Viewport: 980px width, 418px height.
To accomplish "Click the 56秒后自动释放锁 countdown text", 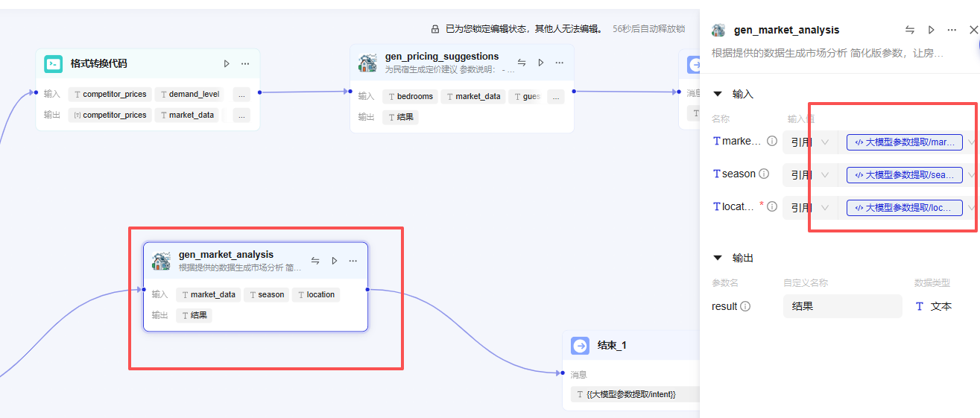I will coord(649,29).
